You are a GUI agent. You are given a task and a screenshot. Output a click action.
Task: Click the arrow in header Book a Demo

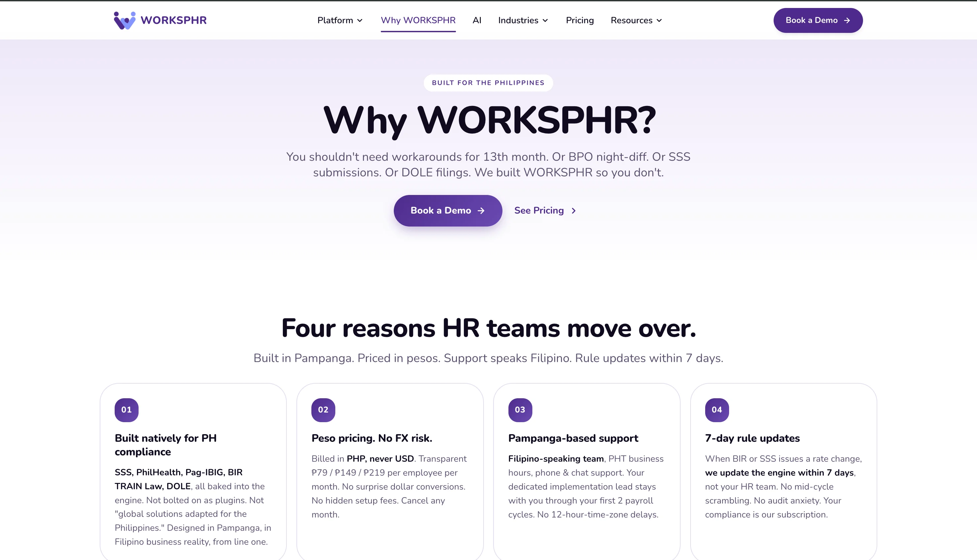click(846, 20)
